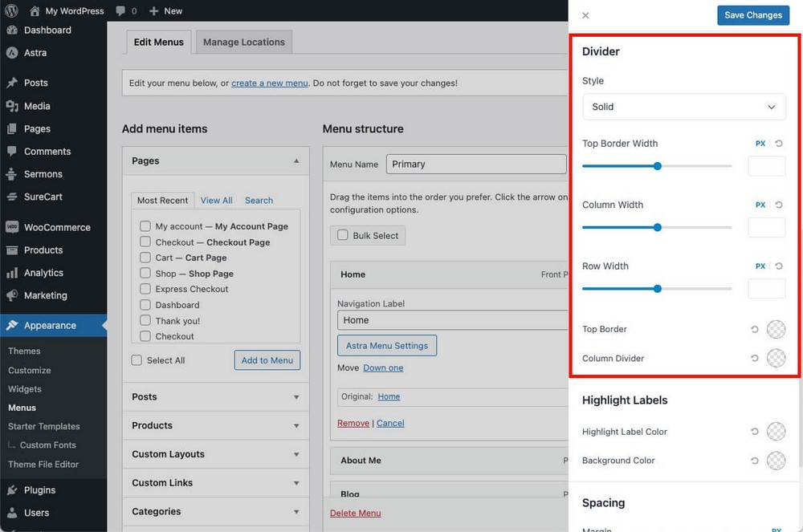Screen dimensions: 803x532
Task: Expand the Custom Layouts accordion section
Action: click(296, 454)
